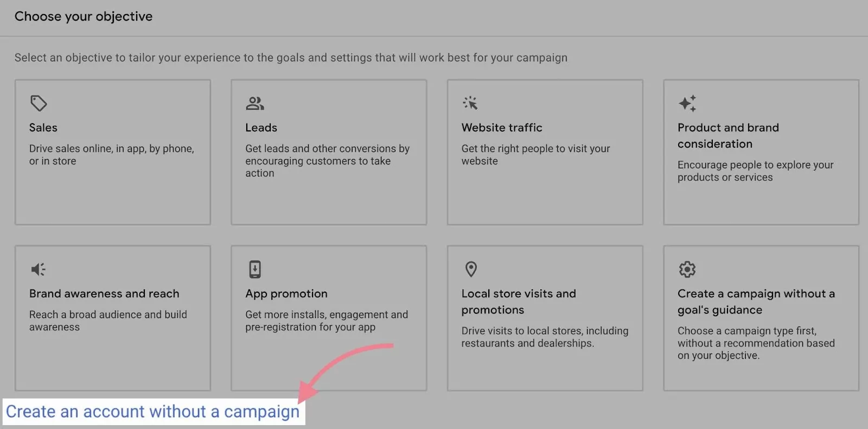Pick the Website traffic objective title

pos(502,128)
